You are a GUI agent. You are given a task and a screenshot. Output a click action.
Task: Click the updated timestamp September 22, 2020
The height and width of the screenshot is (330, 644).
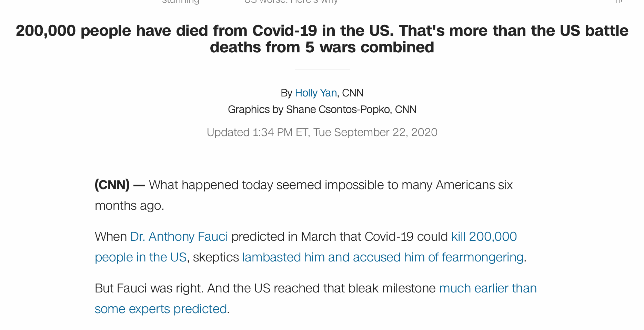point(322,132)
